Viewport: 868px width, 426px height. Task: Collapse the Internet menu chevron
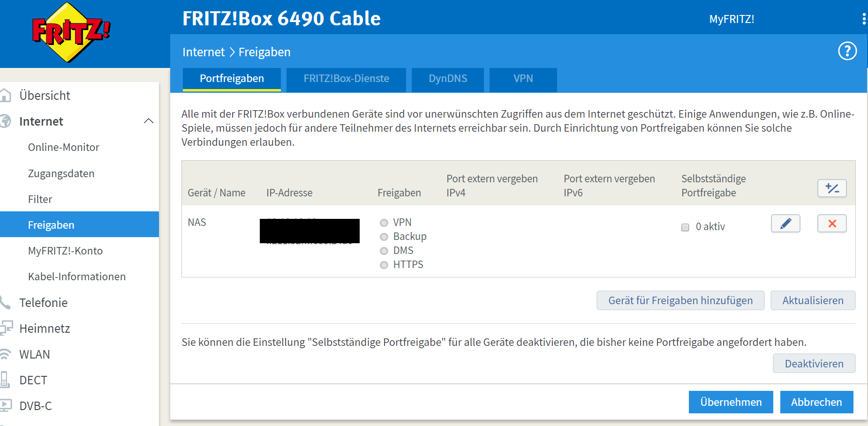pyautogui.click(x=149, y=121)
